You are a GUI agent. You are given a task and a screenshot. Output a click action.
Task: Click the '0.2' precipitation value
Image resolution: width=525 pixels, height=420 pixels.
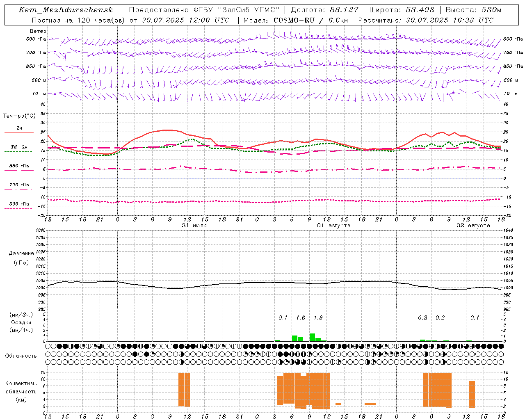tap(440, 317)
